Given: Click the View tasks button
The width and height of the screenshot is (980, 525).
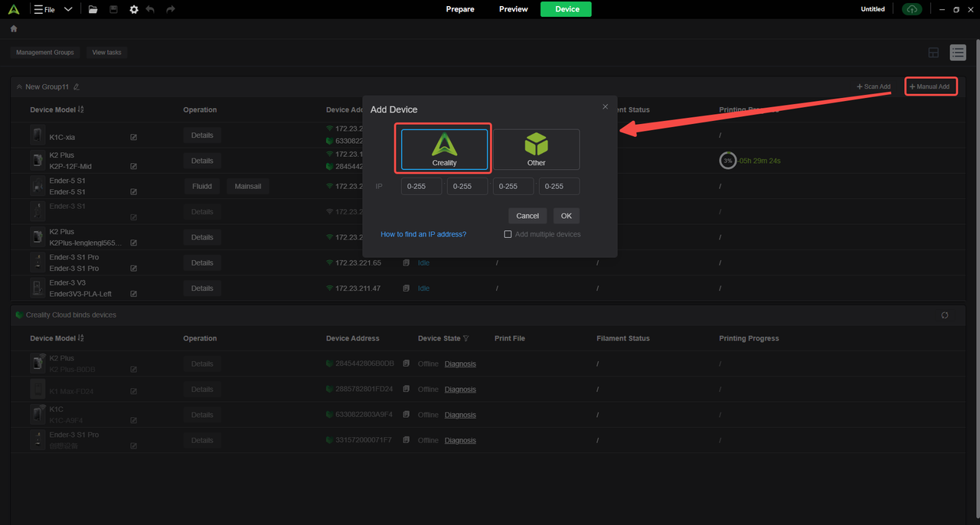Looking at the screenshot, I should (x=106, y=52).
